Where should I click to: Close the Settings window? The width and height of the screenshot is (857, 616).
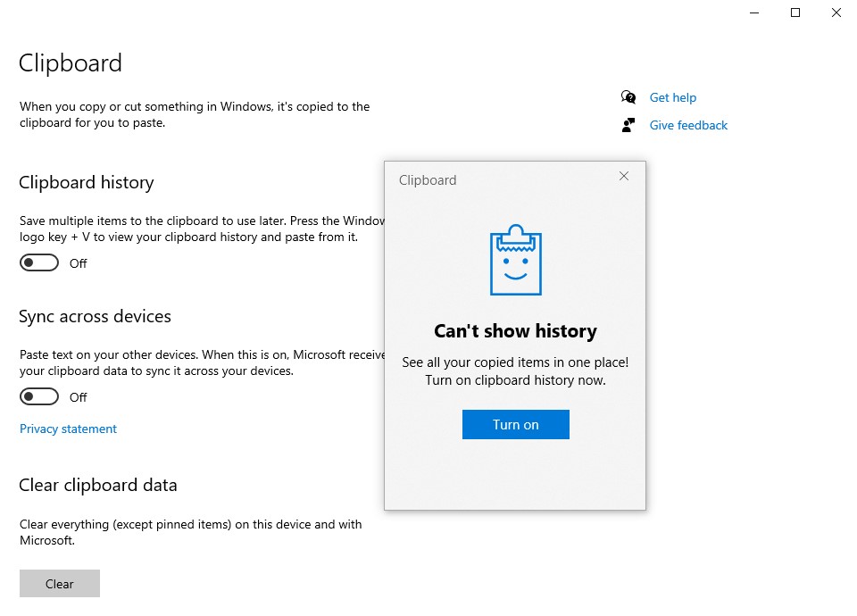point(836,12)
